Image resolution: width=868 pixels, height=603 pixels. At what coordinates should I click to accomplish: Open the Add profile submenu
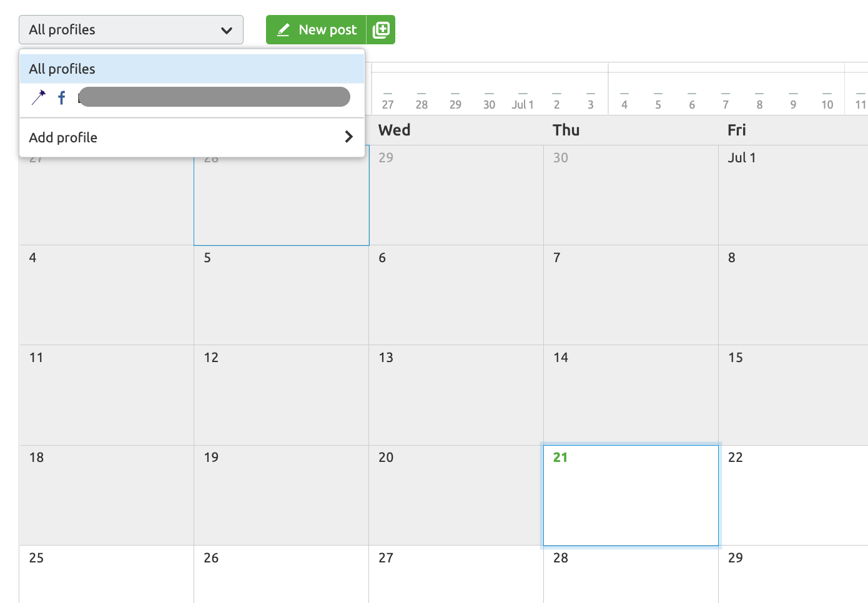pos(192,137)
